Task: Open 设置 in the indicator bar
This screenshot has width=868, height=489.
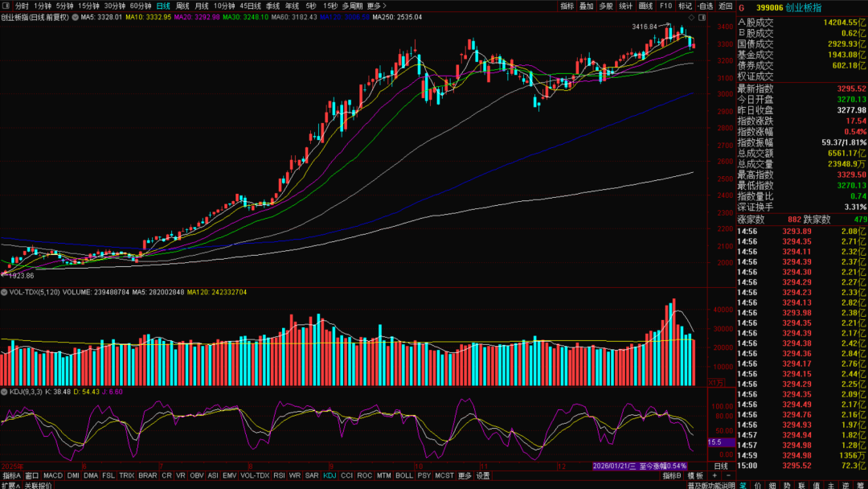Action: 482,475
